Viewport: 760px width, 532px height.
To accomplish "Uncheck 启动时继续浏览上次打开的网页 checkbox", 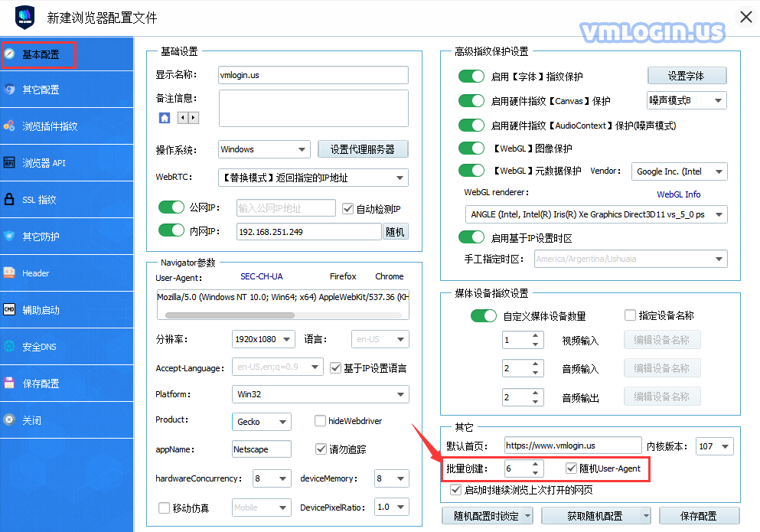I will (x=455, y=489).
